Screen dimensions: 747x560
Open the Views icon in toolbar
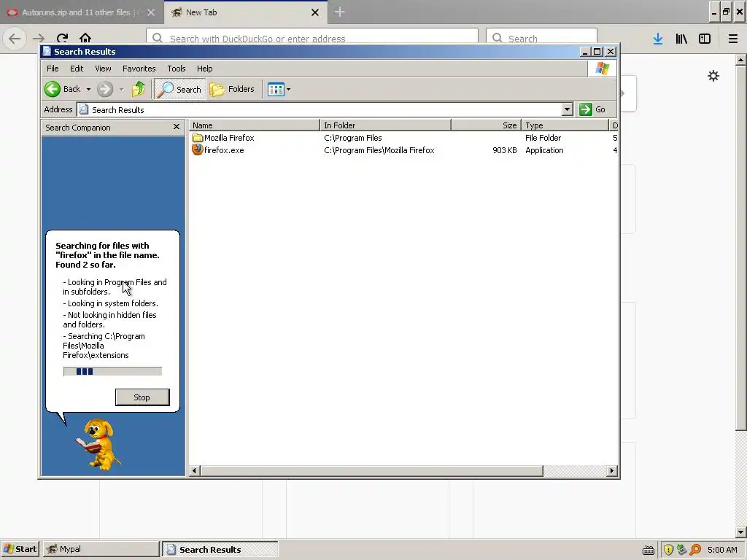tap(276, 89)
